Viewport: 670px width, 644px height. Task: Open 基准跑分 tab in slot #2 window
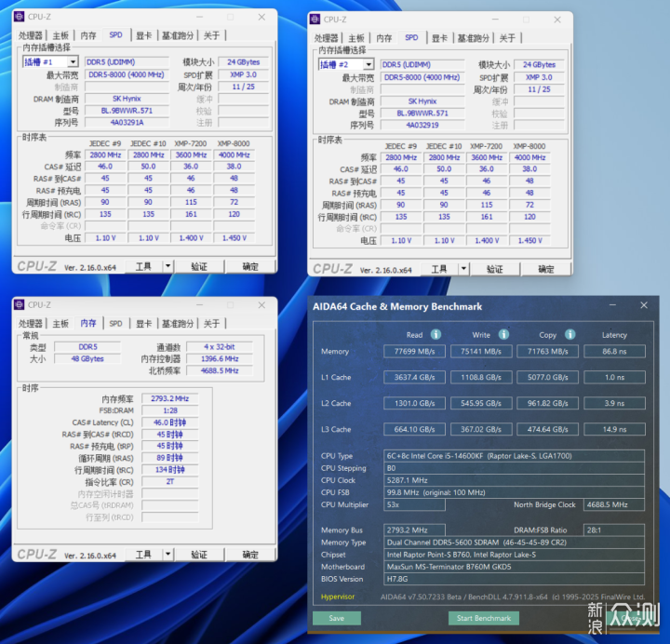pyautogui.click(x=473, y=38)
